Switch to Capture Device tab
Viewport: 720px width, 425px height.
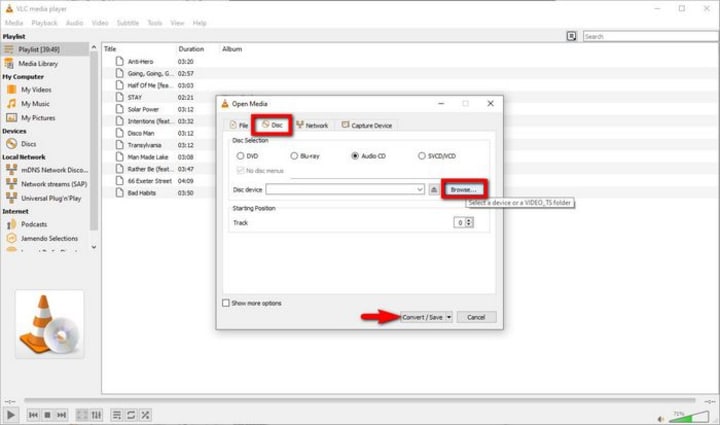point(366,125)
